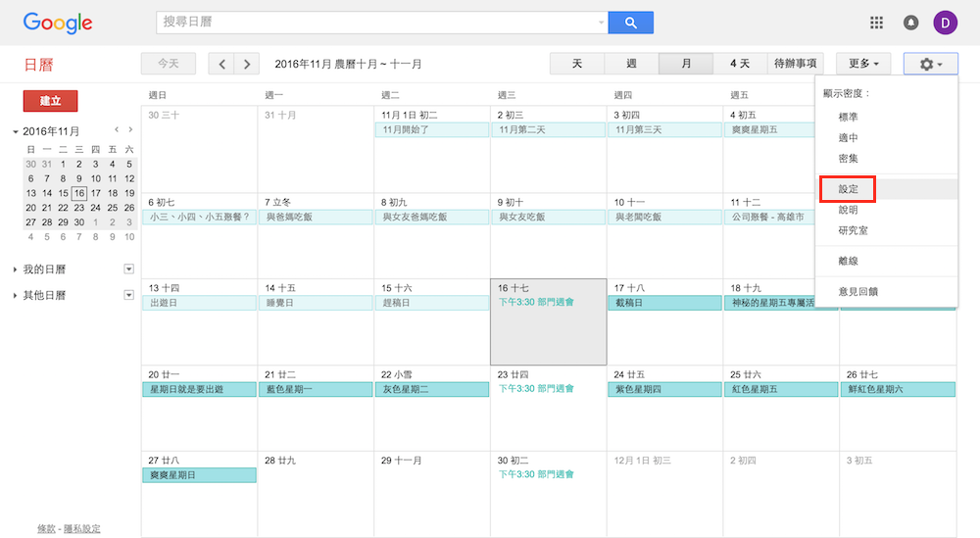Expand the 我的日曆 section

pos(16,269)
